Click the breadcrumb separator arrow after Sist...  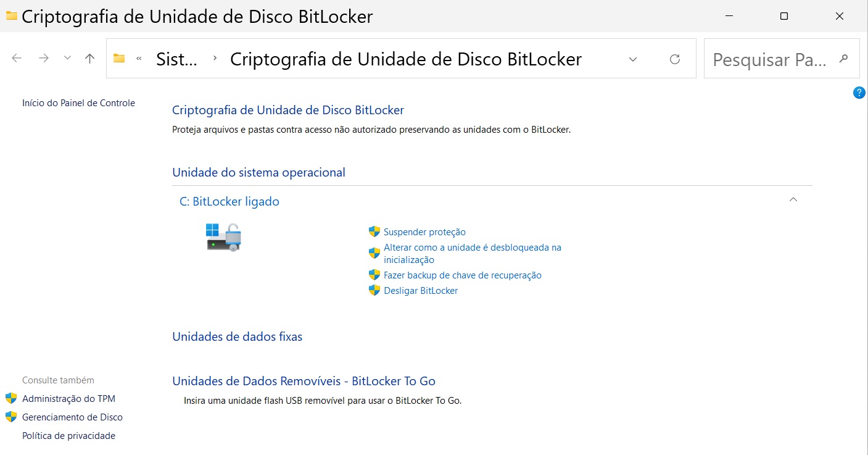[x=215, y=59]
